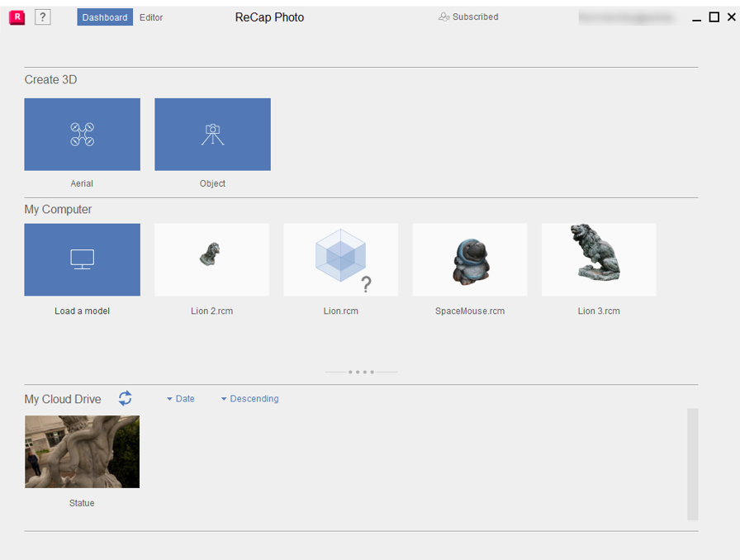Click the cloud drive vertical scrollbar
The image size is (740, 560).
point(692,463)
